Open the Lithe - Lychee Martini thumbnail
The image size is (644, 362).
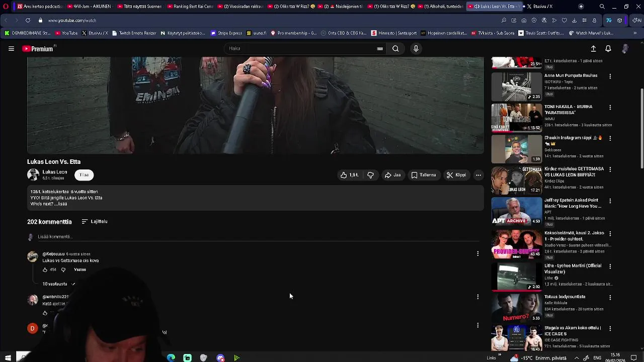pos(517,277)
